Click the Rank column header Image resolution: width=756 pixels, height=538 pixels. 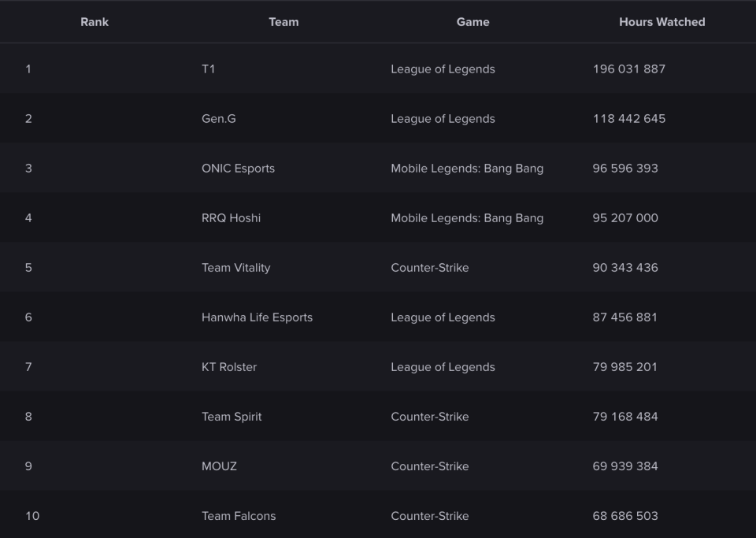94,22
